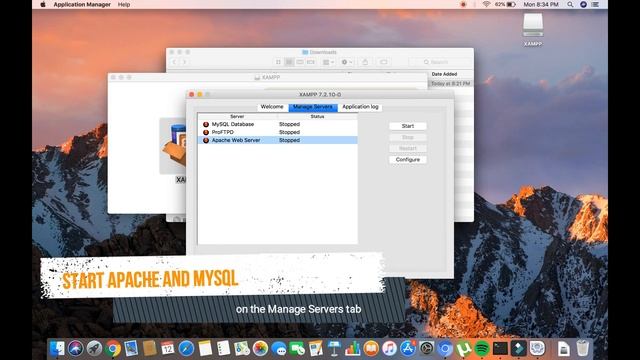640x360 pixels.
Task: Select the Manage Servers tab
Action: tap(313, 107)
